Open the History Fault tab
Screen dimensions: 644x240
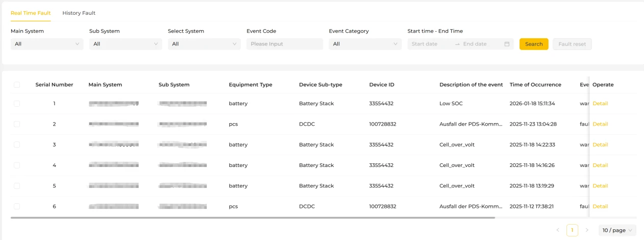(79, 13)
